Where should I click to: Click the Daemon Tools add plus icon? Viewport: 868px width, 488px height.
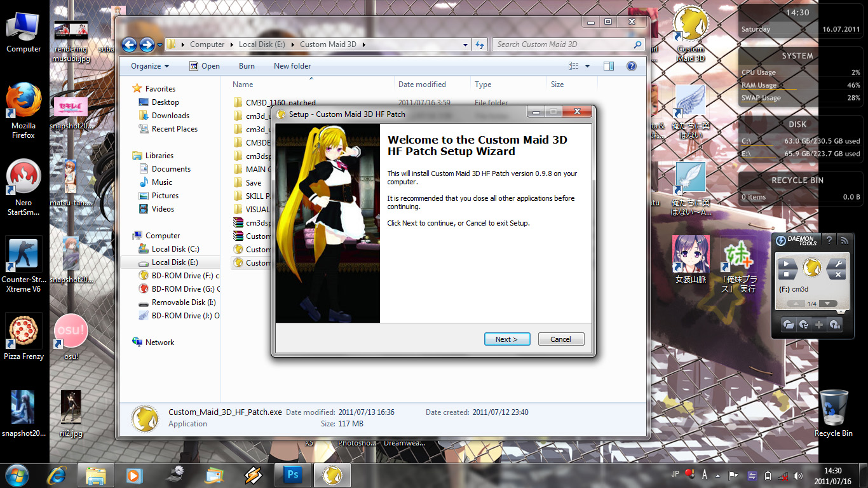[x=820, y=325]
